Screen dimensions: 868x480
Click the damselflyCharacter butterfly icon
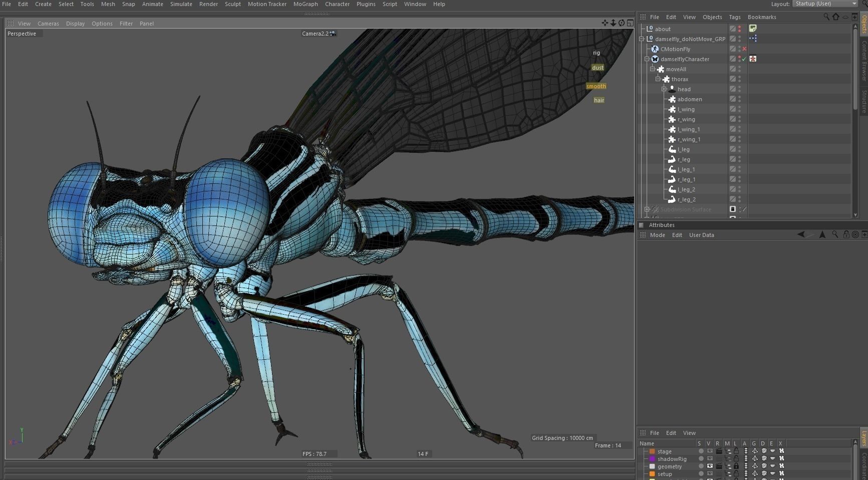(655, 59)
